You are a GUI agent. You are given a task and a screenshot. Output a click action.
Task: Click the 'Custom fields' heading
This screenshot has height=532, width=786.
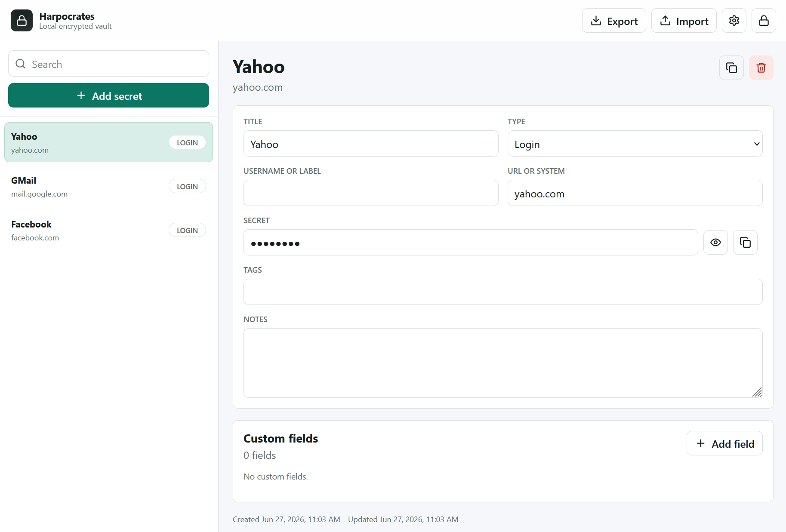tap(280, 438)
